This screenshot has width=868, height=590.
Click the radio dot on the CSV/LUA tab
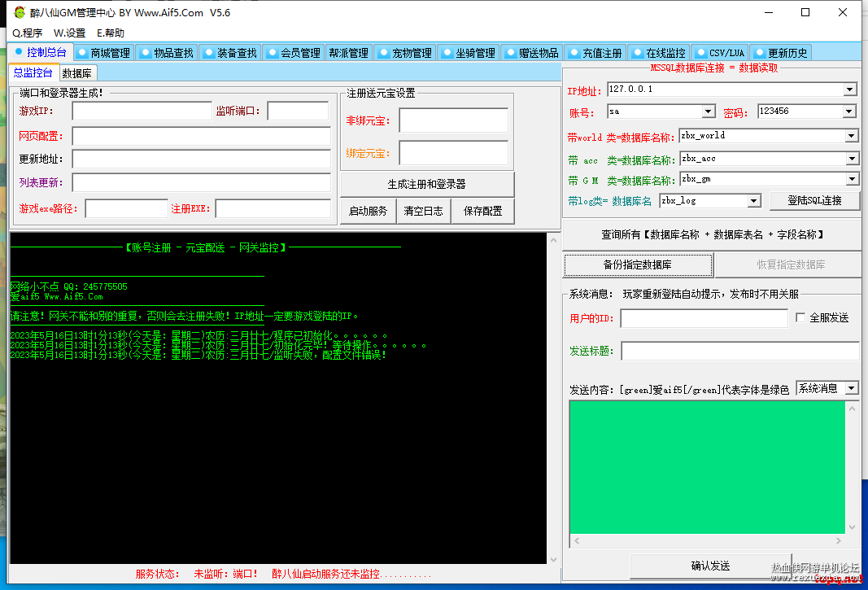click(701, 52)
